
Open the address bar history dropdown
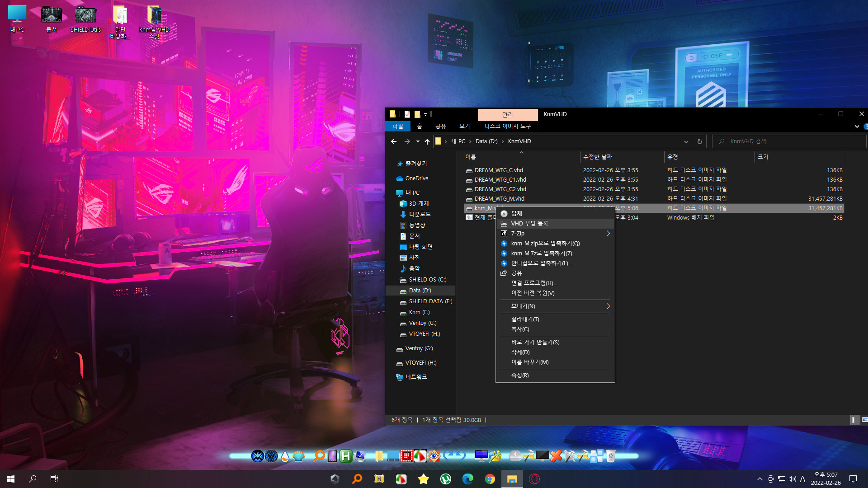(x=686, y=141)
